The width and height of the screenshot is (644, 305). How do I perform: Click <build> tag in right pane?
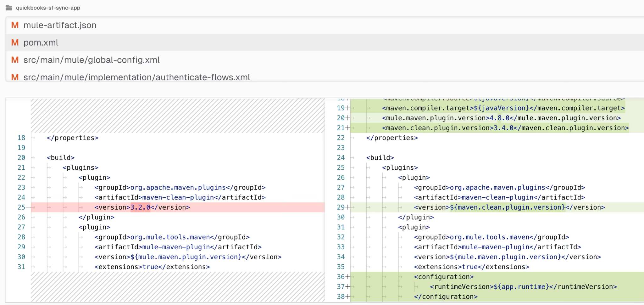point(380,158)
